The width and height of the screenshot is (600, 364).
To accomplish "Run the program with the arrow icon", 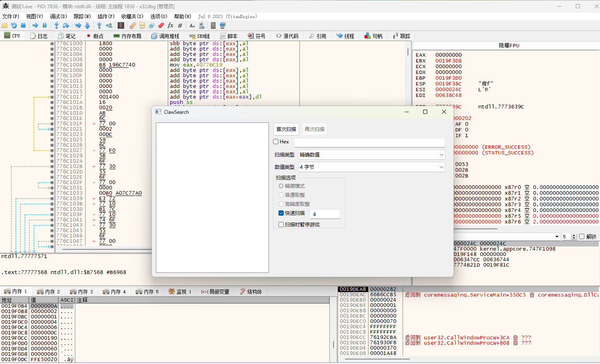I will click(35, 25).
